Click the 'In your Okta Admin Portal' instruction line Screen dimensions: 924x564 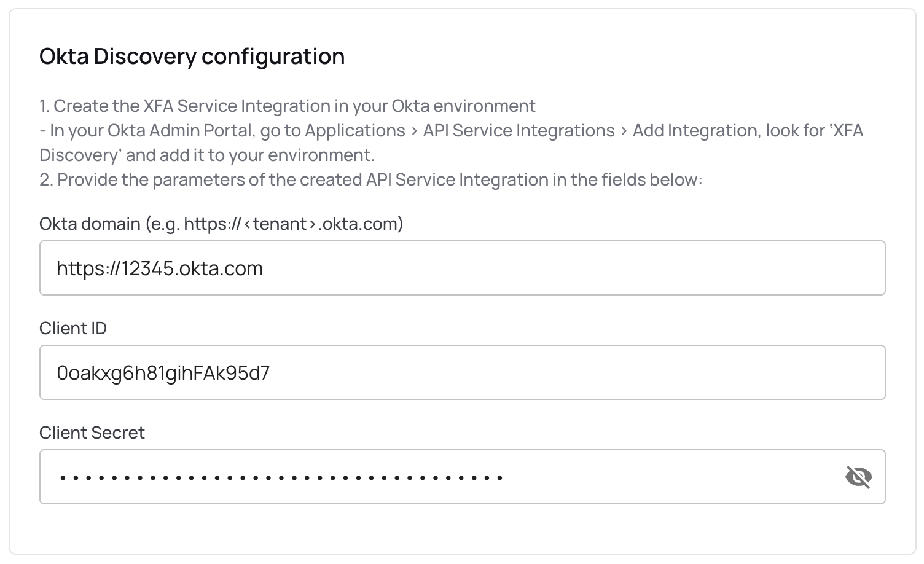452,143
